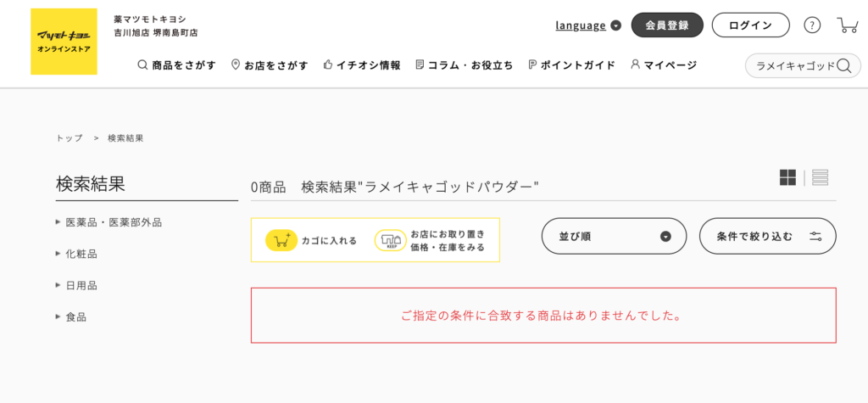Click the search magnifier in search box

point(843,66)
